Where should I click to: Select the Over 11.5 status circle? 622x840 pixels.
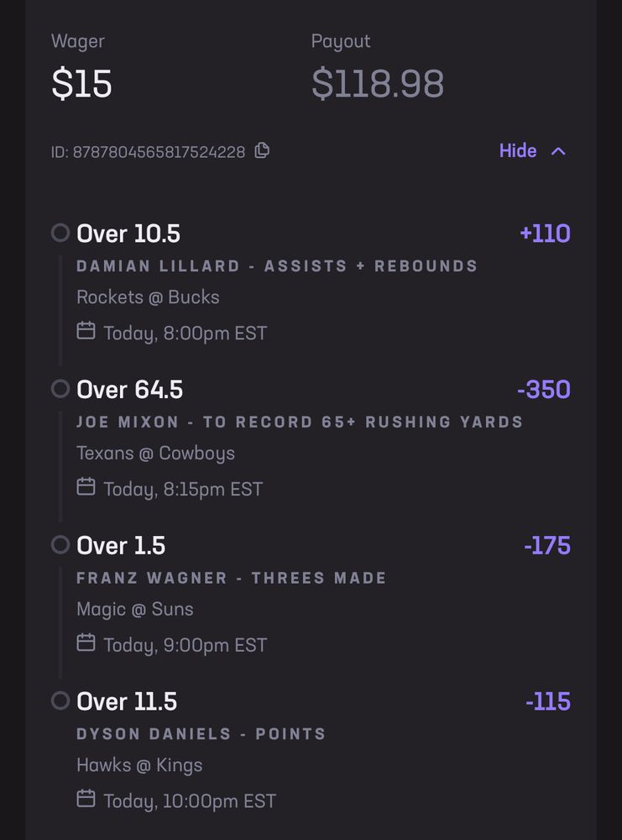60,701
